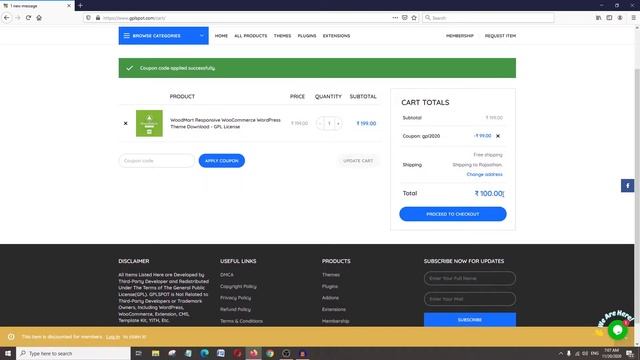
Task: Open Firefox account icon
Action: click(620, 18)
